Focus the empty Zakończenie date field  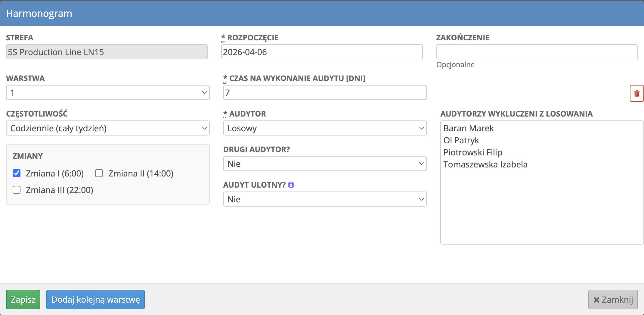(537, 52)
